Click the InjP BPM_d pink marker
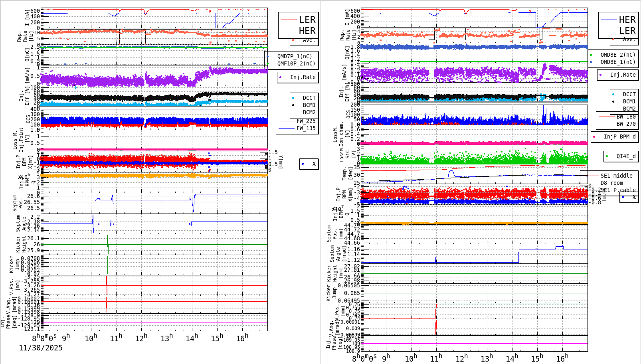 click(594, 137)
